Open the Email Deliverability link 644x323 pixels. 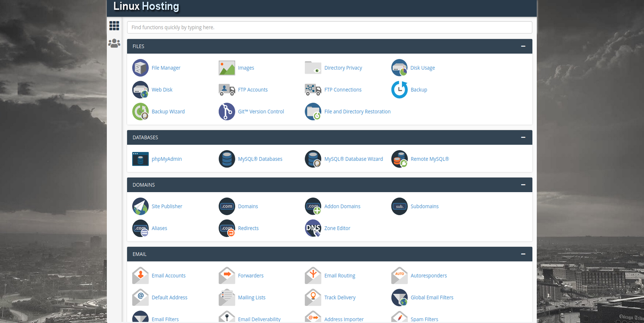(x=259, y=319)
